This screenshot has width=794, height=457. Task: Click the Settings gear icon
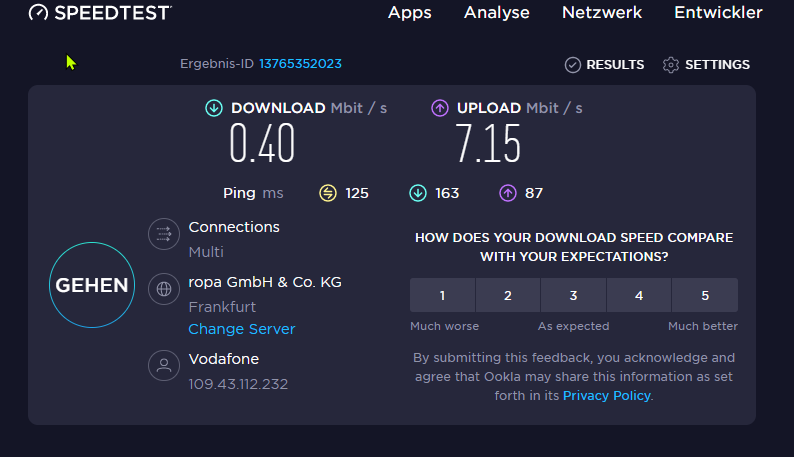[x=671, y=65]
